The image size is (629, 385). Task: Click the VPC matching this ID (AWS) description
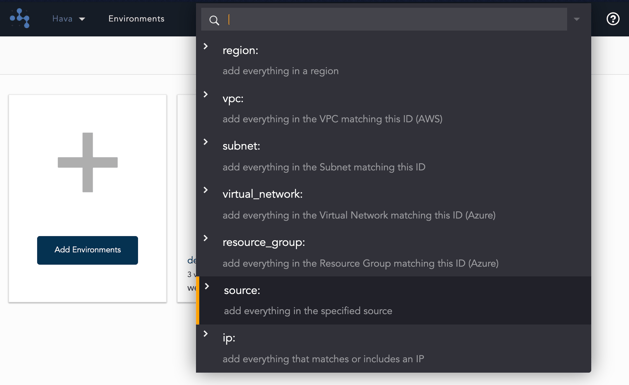pos(333,119)
